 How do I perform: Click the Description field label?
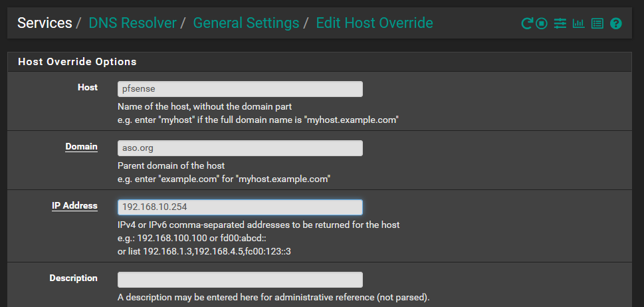pyautogui.click(x=73, y=278)
